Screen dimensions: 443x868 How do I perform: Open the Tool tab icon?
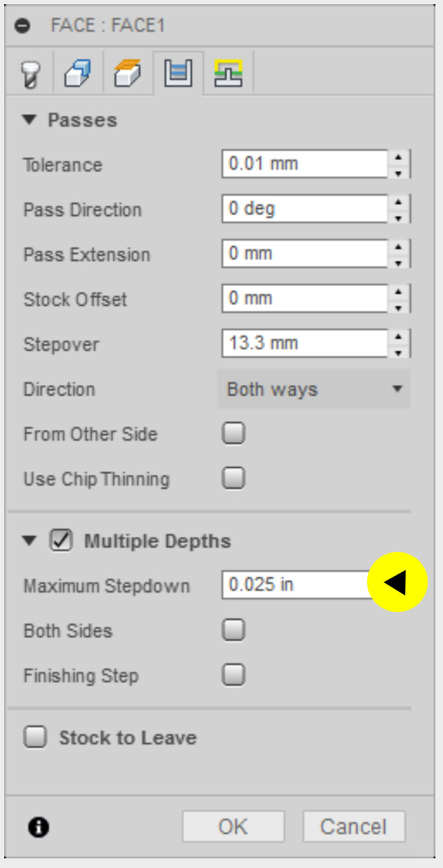point(32,73)
